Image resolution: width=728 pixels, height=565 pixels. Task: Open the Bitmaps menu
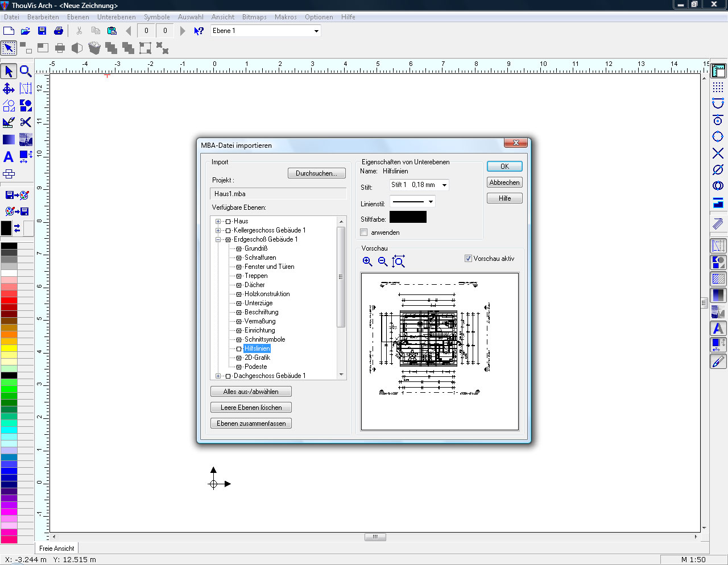point(254,17)
